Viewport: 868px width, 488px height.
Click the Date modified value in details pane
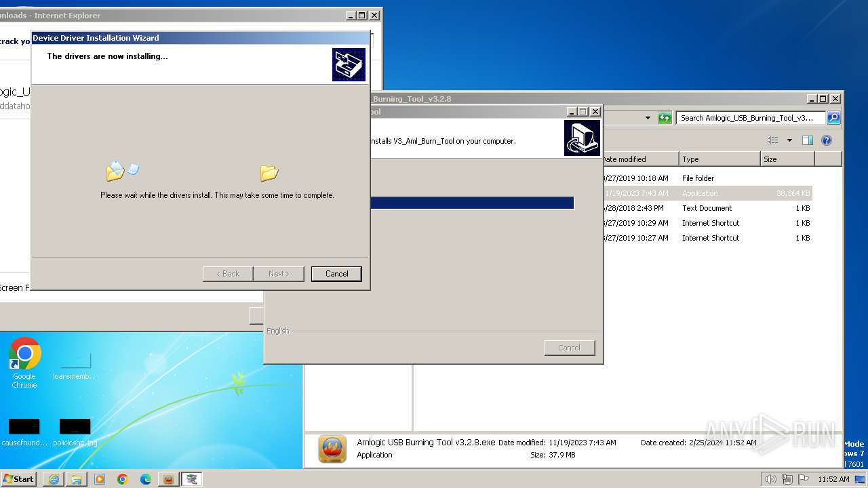tap(583, 443)
